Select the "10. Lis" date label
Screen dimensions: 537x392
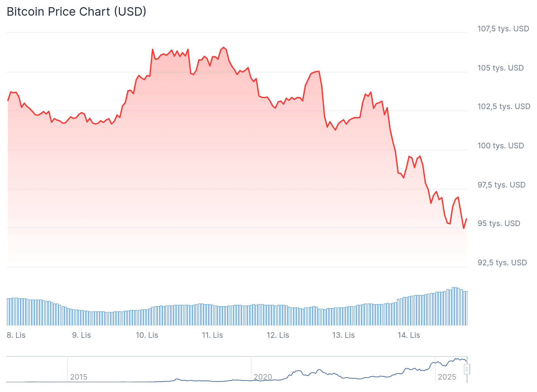click(147, 335)
